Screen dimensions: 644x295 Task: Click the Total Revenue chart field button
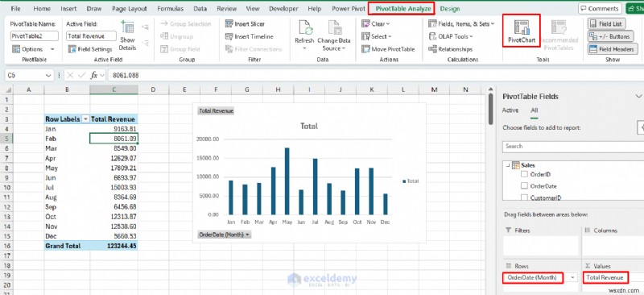point(216,111)
